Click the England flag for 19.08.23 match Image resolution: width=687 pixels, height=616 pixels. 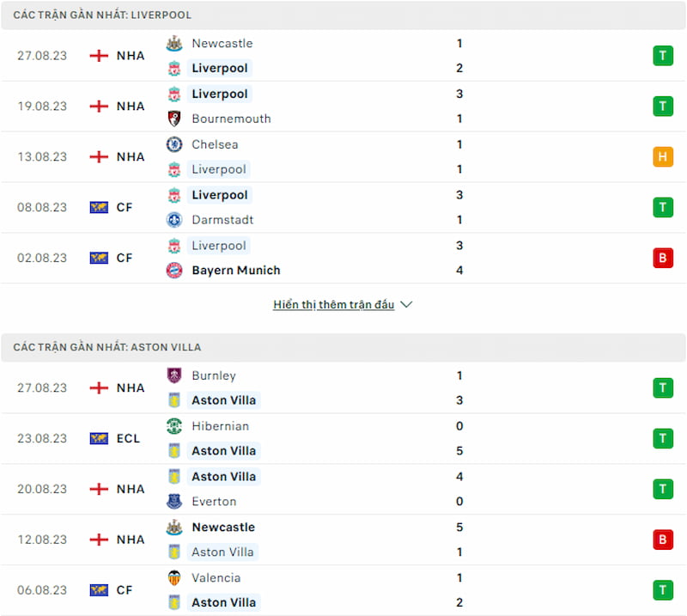pyautogui.click(x=99, y=106)
